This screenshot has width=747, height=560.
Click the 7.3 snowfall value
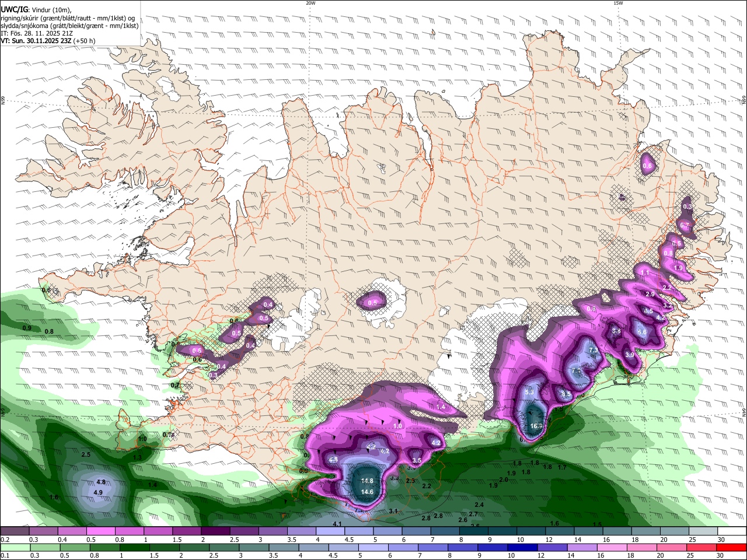click(594, 350)
